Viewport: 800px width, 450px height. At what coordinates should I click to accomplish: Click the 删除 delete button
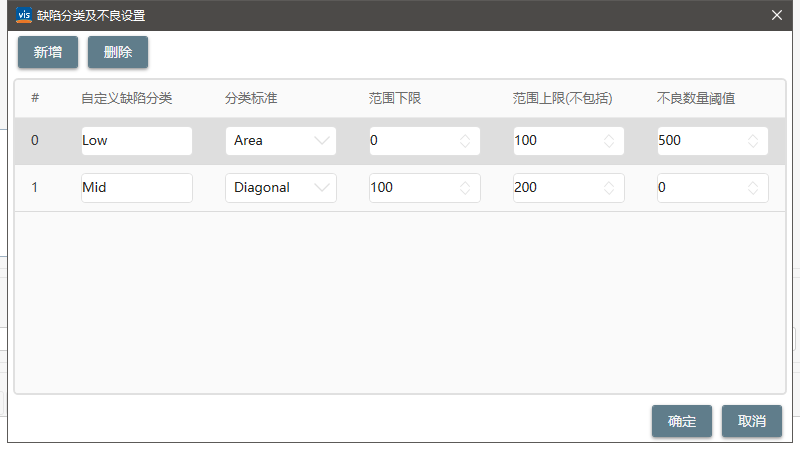coord(118,52)
